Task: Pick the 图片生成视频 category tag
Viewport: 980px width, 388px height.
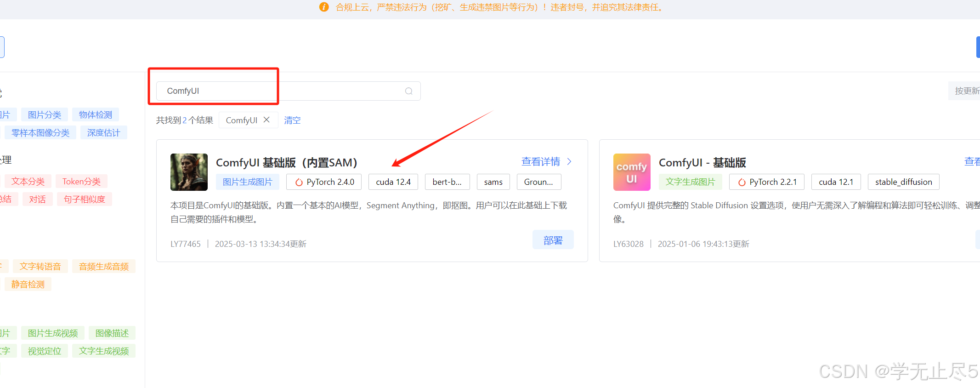Action: pos(53,333)
